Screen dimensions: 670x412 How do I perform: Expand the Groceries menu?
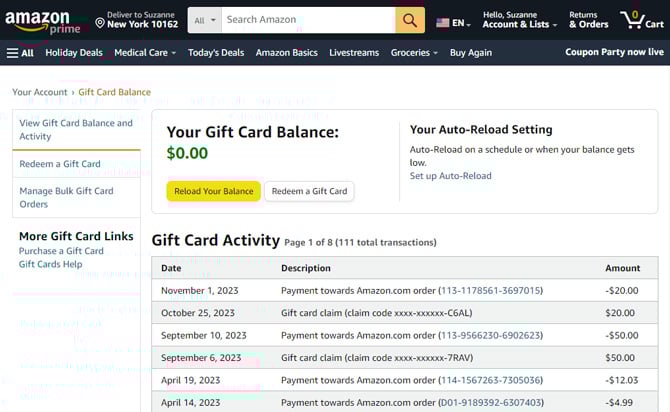click(x=414, y=53)
